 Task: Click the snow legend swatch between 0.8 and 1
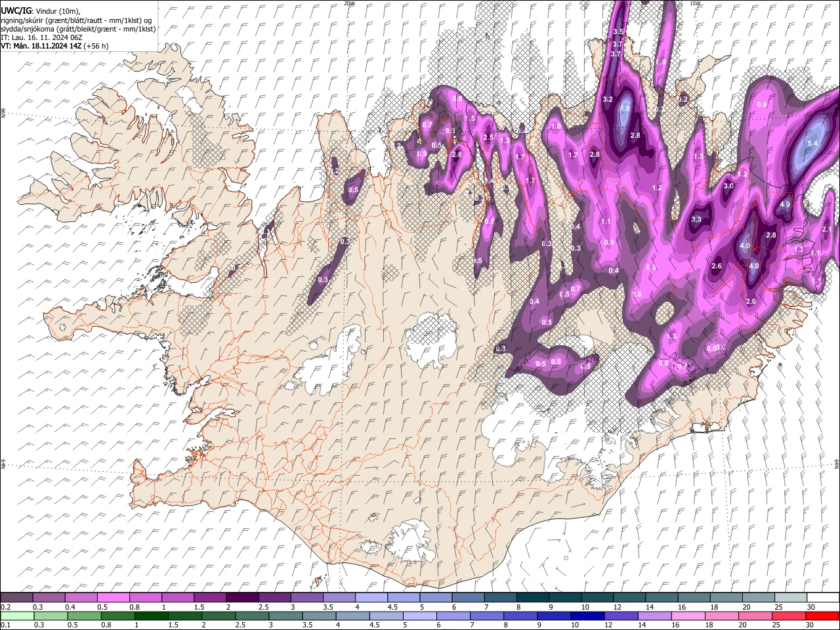pyautogui.click(x=145, y=597)
